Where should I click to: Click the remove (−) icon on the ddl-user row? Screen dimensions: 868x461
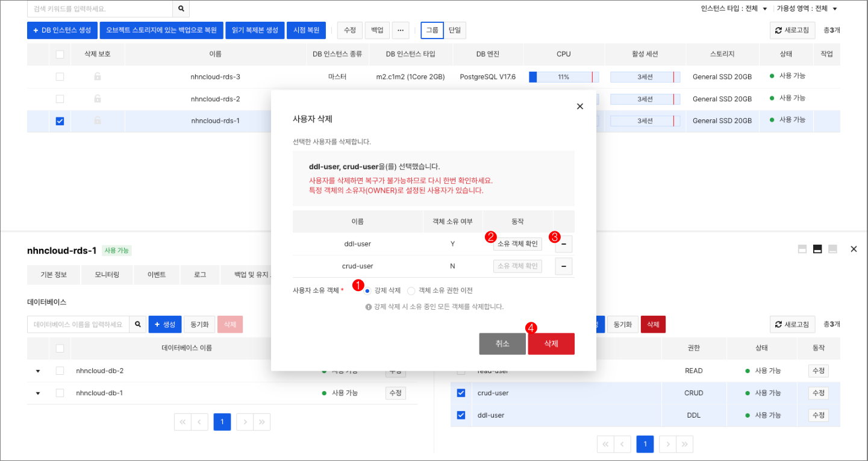563,243
